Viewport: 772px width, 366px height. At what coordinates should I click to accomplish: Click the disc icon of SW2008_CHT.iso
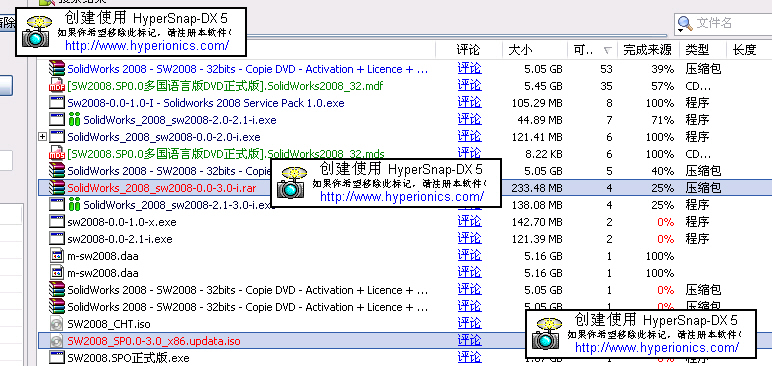coord(57,324)
